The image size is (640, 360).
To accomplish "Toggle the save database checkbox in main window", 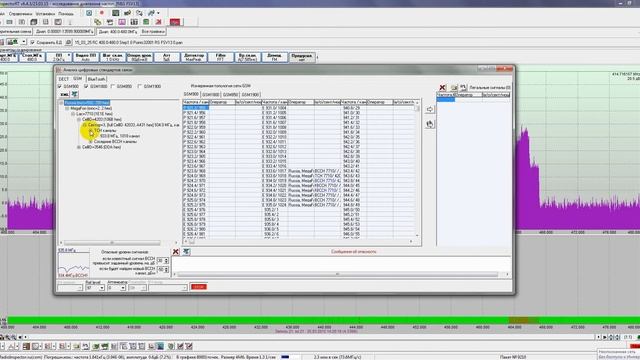I will [32, 42].
